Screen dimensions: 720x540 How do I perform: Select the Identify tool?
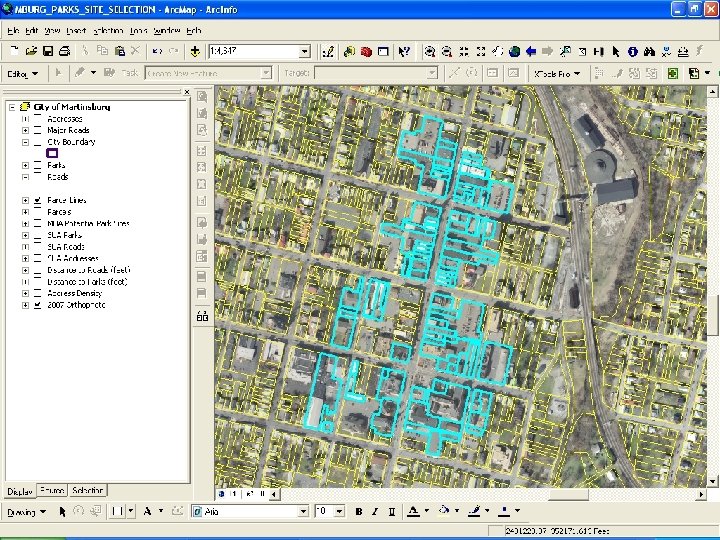pyautogui.click(x=633, y=51)
